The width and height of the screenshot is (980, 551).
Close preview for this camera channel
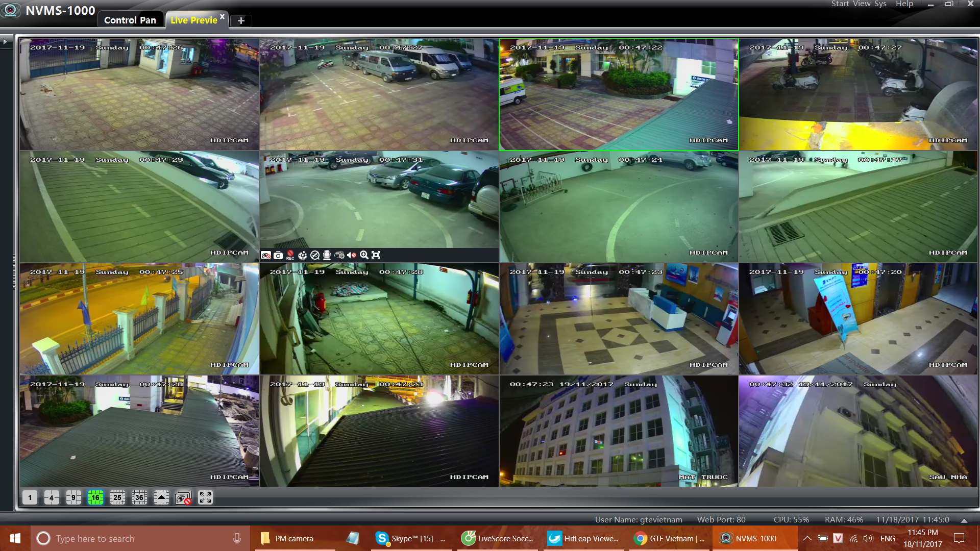(266, 255)
